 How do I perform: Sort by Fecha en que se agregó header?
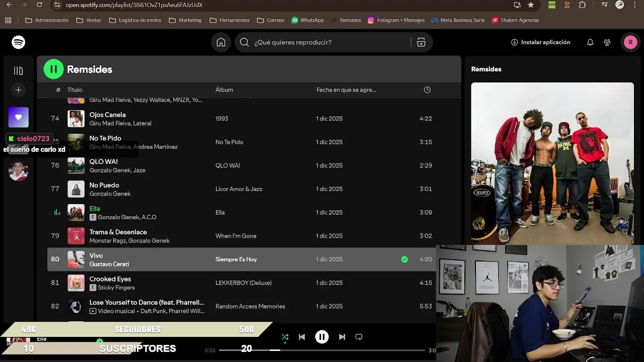click(346, 90)
